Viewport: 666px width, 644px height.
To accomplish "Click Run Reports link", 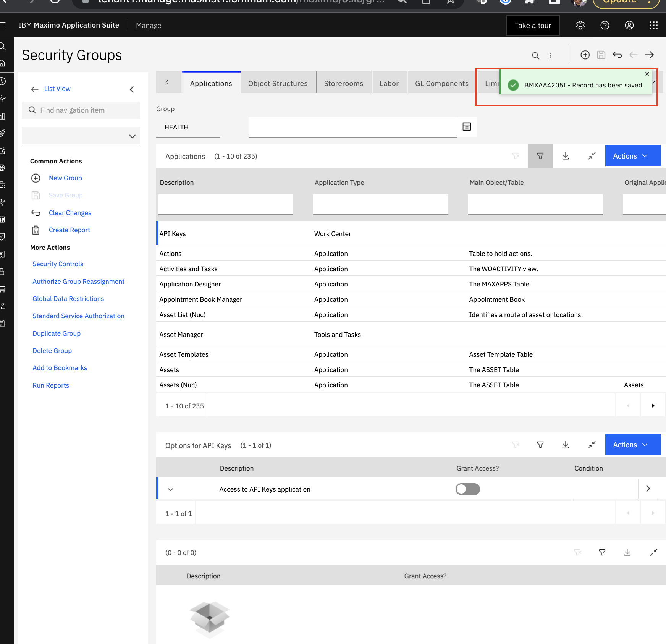I will [51, 385].
